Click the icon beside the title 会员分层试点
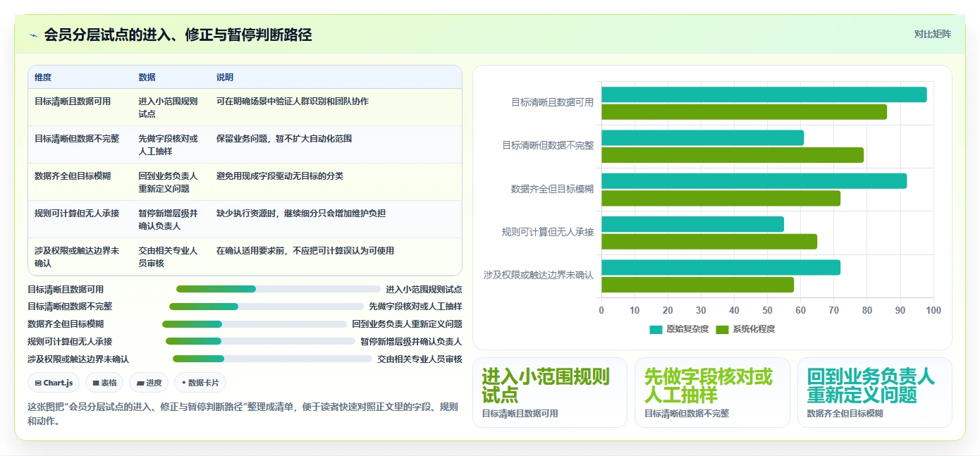 click(x=33, y=35)
